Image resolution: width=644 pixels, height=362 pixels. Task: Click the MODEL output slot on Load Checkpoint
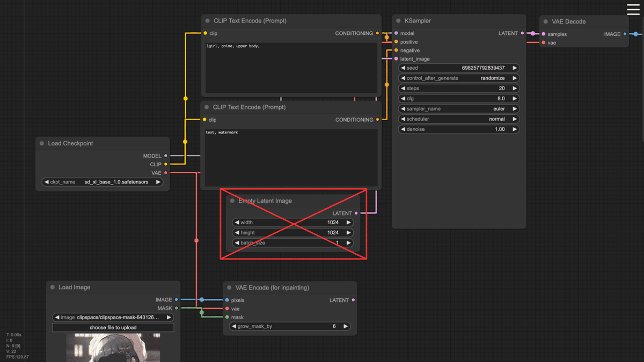(x=165, y=156)
